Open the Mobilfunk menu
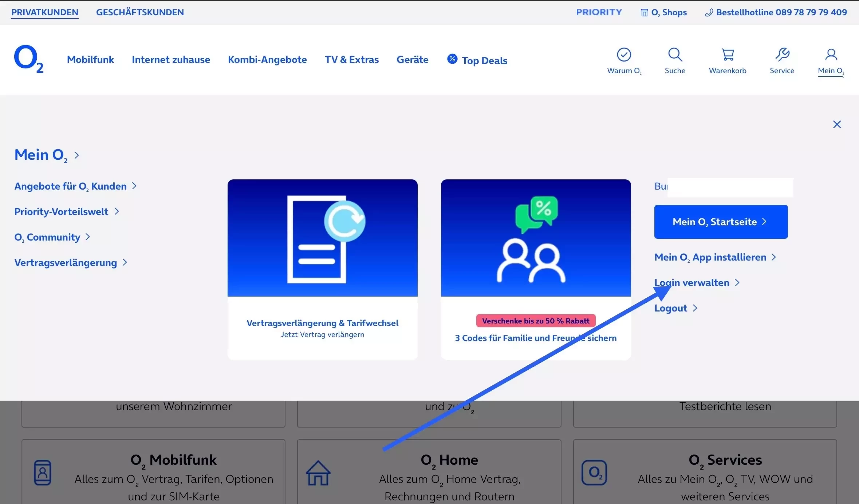859x504 pixels. pyautogui.click(x=90, y=60)
